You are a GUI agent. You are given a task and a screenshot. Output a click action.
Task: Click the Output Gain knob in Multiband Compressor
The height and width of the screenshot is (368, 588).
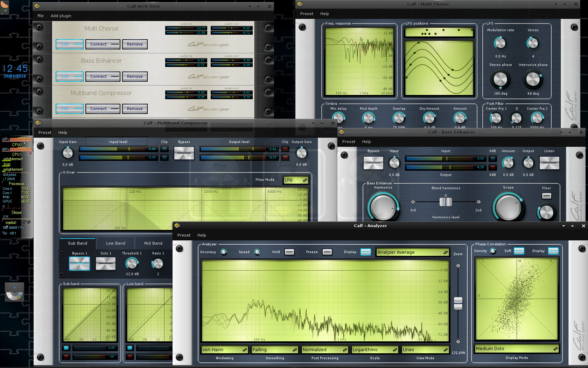(301, 153)
